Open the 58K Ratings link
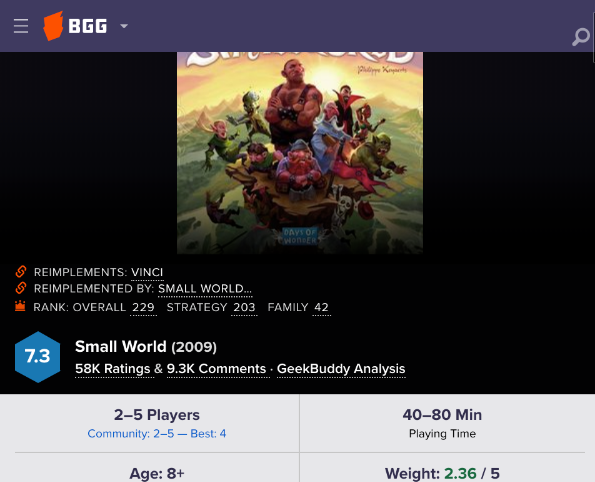Screen dimensions: 595x482 [x=113, y=369]
